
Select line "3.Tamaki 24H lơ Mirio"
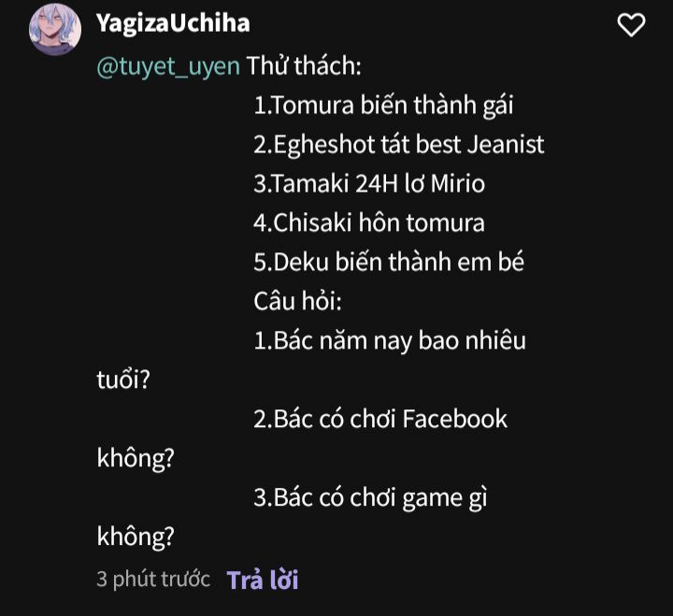coord(369,184)
